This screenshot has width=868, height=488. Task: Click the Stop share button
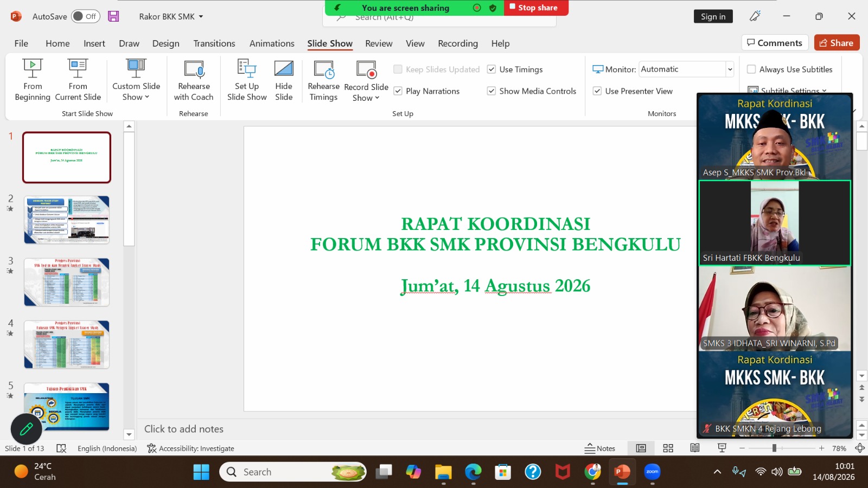[x=537, y=8]
